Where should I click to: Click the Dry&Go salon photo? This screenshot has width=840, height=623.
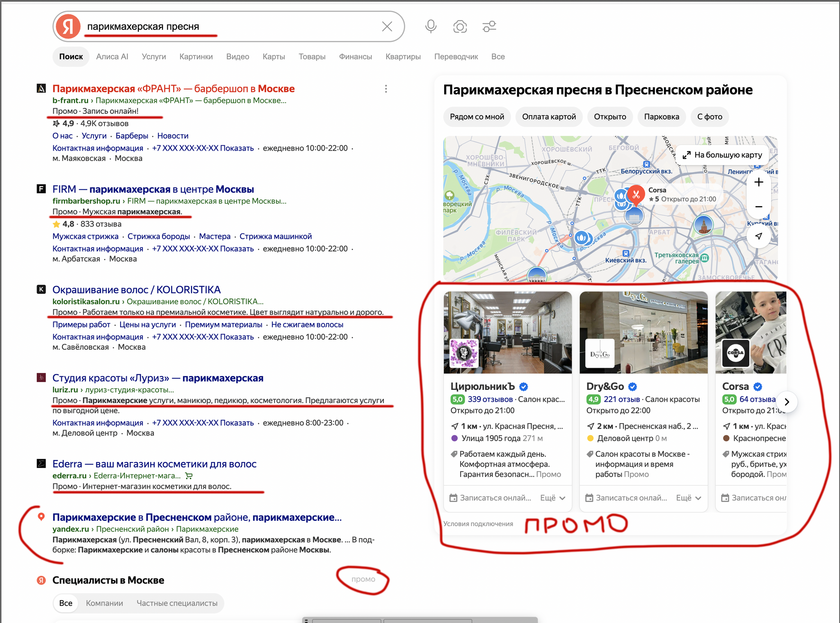tap(643, 332)
